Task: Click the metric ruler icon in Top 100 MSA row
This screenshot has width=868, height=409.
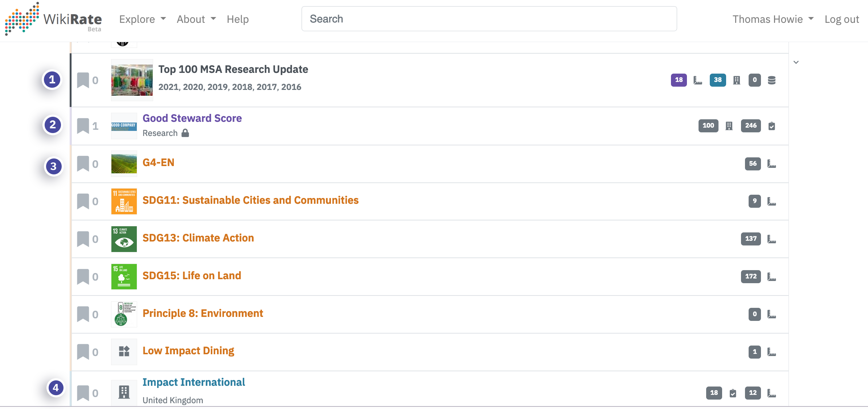Action: tap(697, 80)
